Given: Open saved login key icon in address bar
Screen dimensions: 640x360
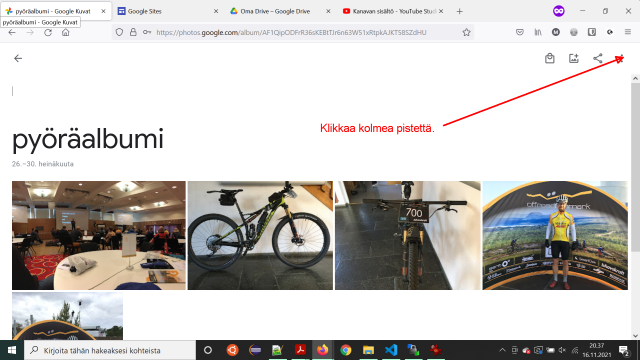Looking at the screenshot, I should coord(147,32).
